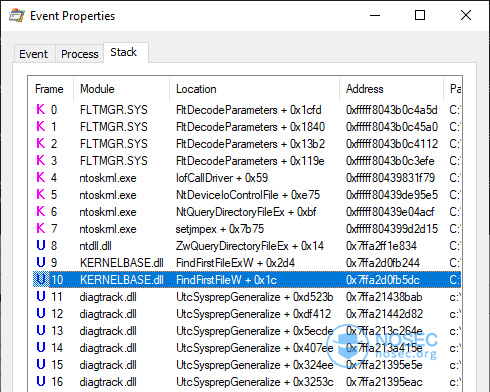Switch to the Event tab

coord(34,54)
